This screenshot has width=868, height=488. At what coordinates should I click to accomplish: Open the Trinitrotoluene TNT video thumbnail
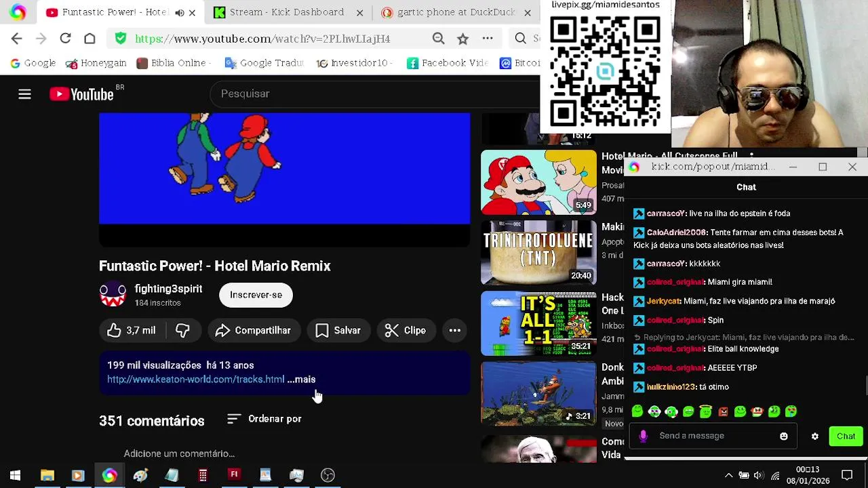coord(538,252)
